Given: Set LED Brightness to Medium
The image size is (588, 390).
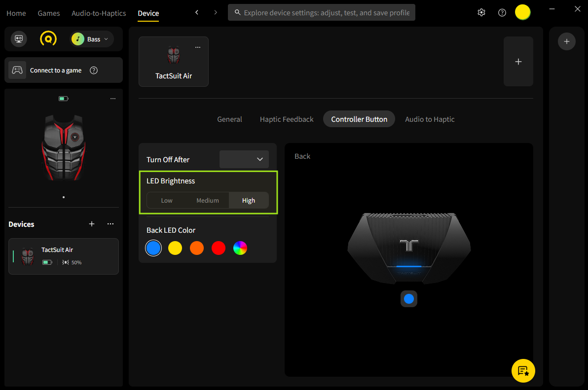Looking at the screenshot, I should pos(208,201).
